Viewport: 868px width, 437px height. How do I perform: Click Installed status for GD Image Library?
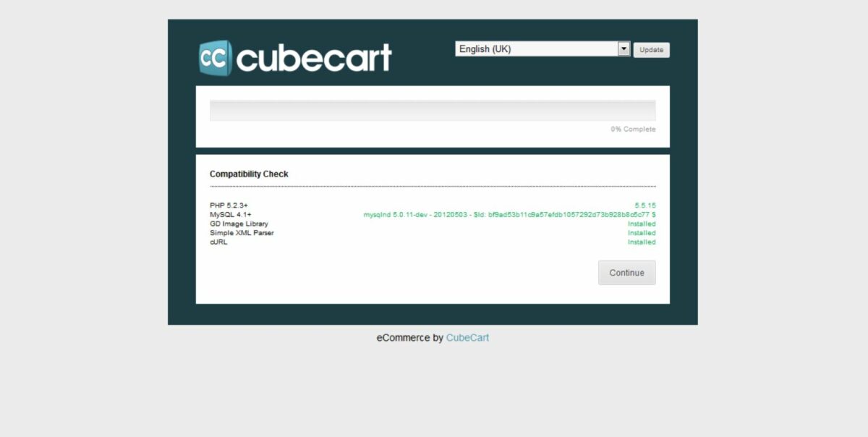[642, 224]
